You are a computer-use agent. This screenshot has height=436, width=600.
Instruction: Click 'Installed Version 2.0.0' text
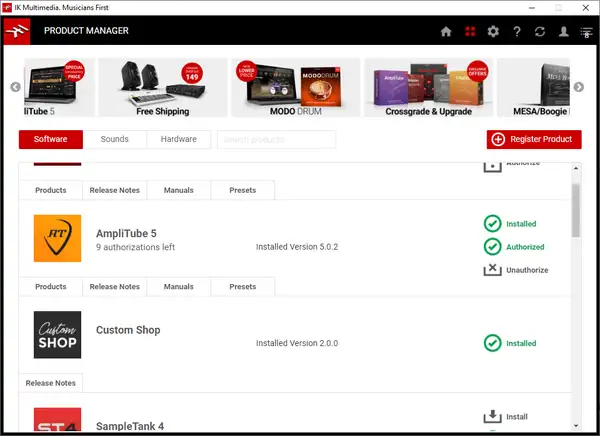point(297,343)
